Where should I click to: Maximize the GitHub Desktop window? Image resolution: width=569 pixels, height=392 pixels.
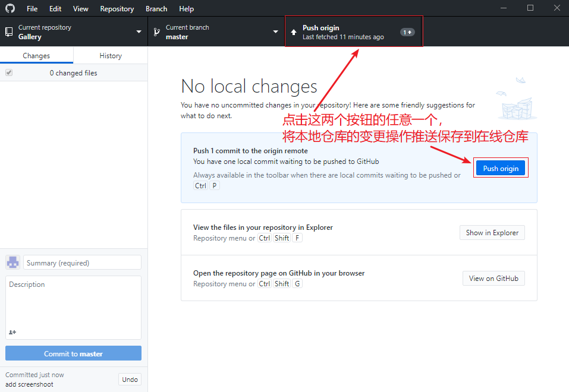coord(530,8)
